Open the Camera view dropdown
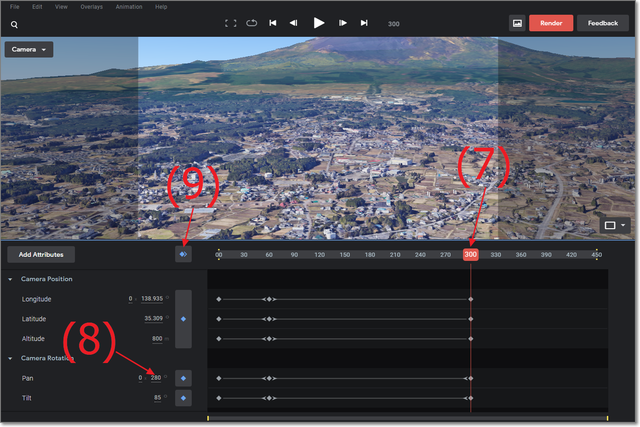Image resolution: width=640 pixels, height=427 pixels. pos(29,48)
